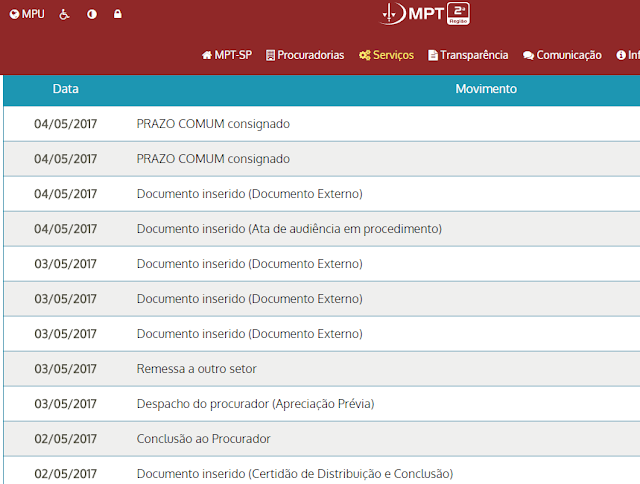
Task: Click the Data column header
Action: tap(65, 89)
